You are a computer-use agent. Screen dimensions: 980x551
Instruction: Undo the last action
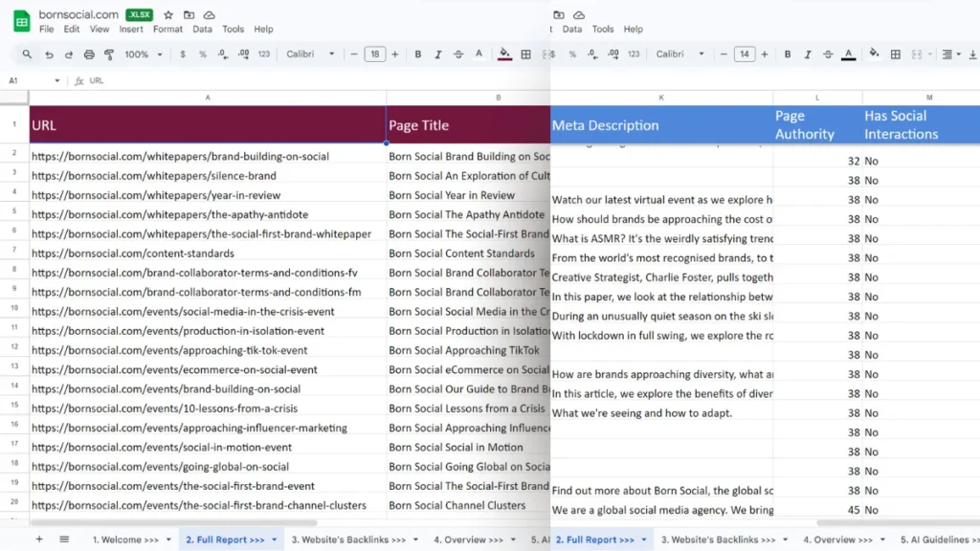pyautogui.click(x=48, y=55)
